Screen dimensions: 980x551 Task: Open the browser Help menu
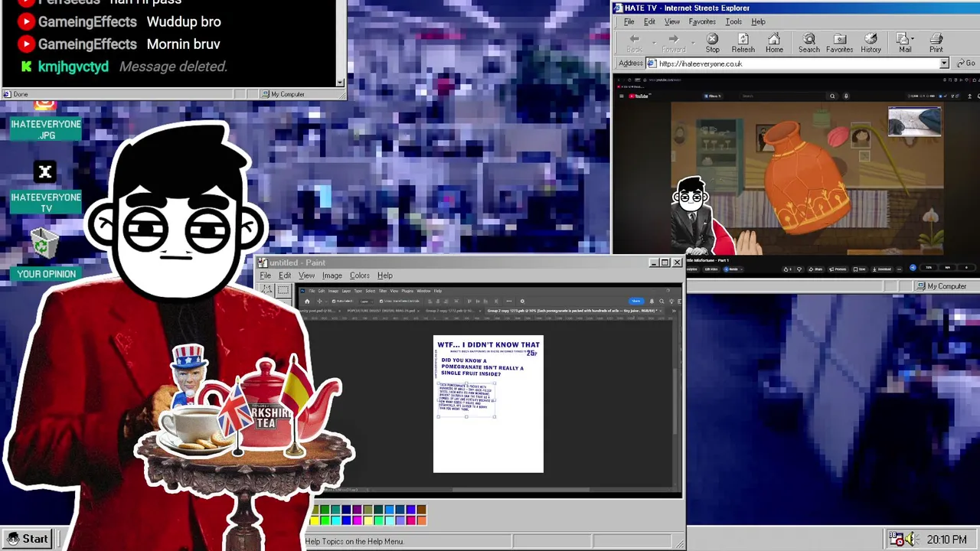(x=758, y=21)
